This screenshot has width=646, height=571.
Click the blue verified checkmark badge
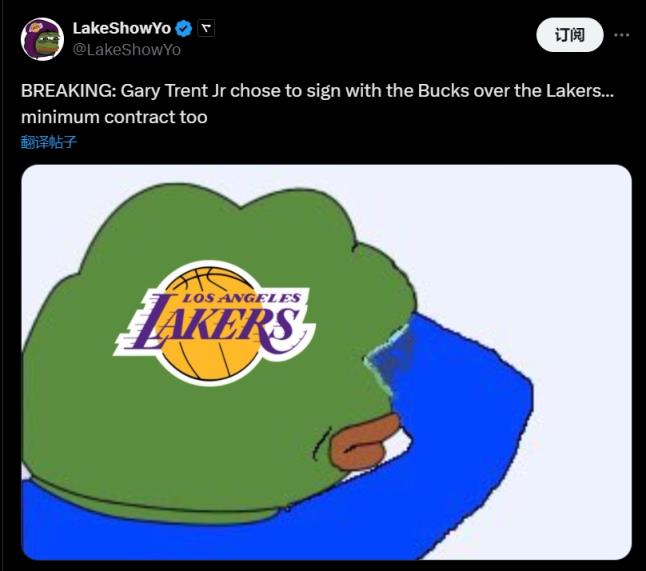pos(184,27)
